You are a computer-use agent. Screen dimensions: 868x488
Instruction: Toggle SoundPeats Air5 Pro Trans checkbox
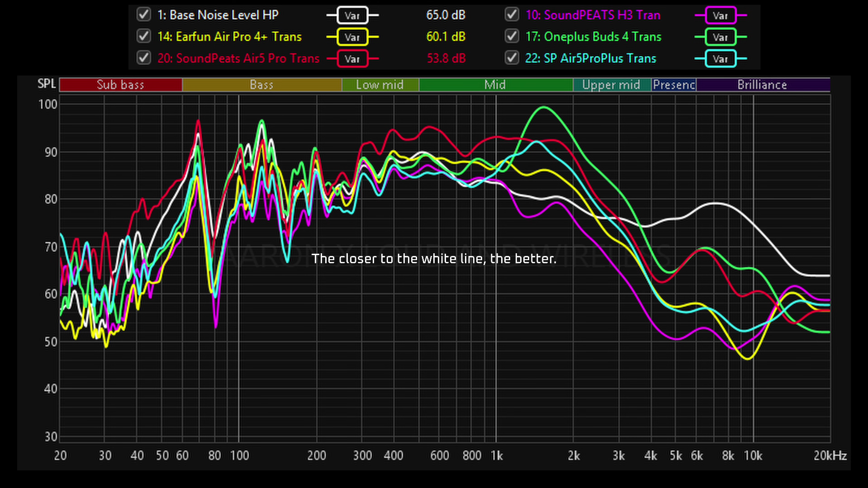(x=144, y=58)
